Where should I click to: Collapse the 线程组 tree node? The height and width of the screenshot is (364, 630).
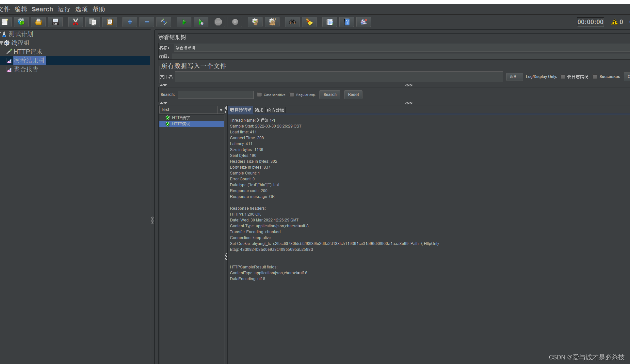pos(2,43)
